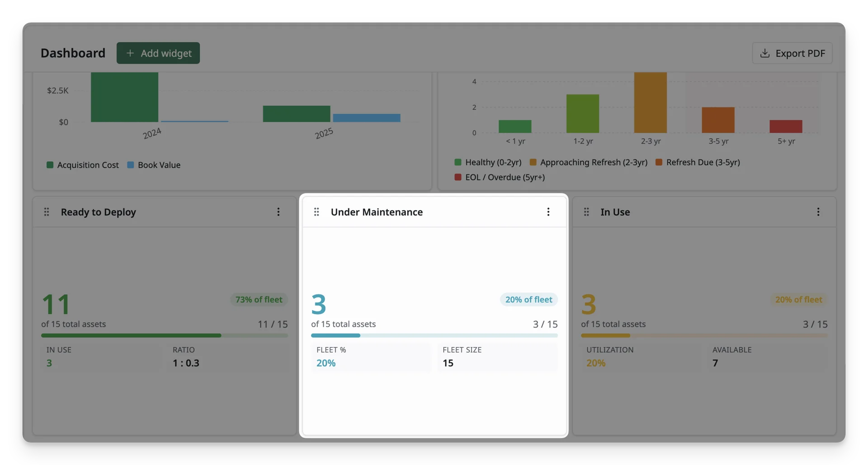The image size is (868, 465).
Task: Toggle the Book Value legend entry
Action: coord(154,165)
